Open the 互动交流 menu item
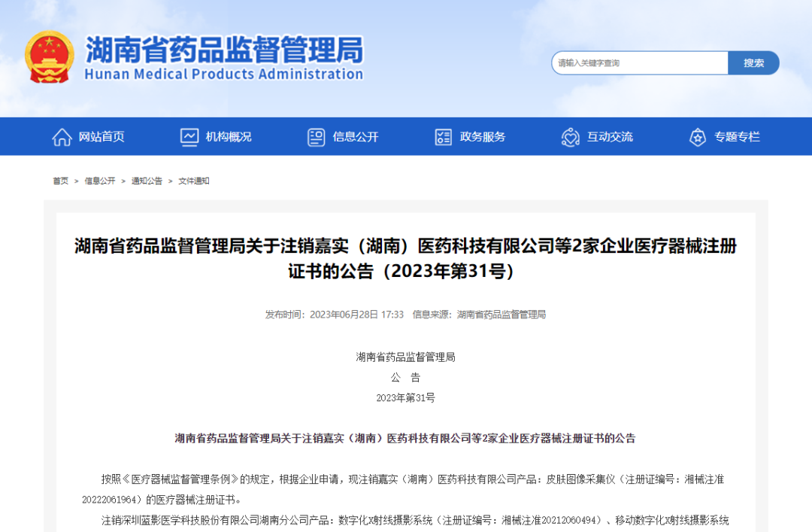The image size is (812, 532). coord(610,136)
